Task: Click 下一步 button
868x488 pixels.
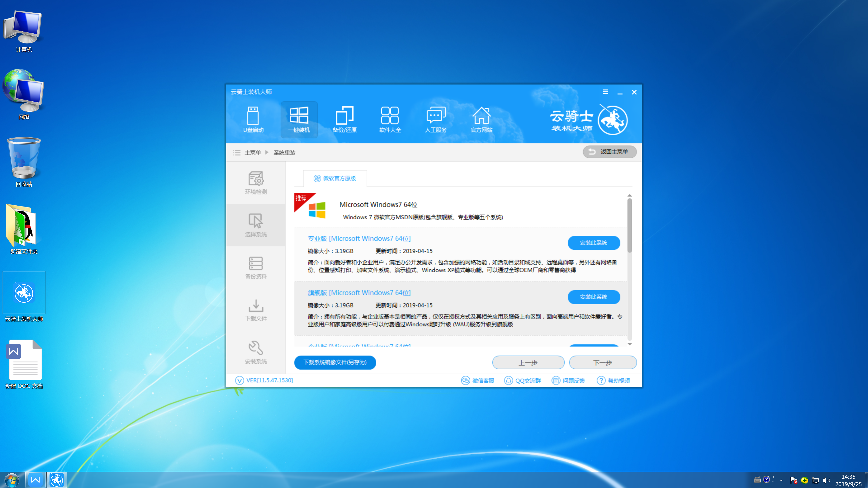Action: coord(602,363)
